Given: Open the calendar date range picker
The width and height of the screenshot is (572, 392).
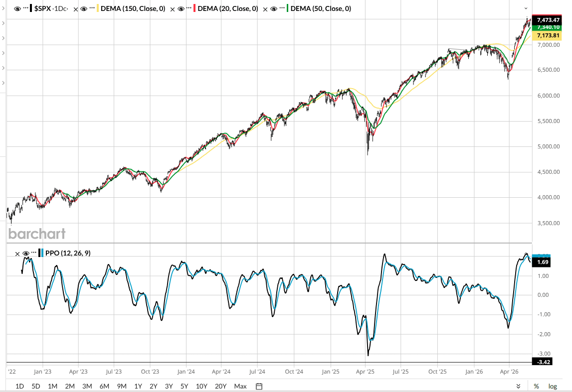Looking at the screenshot, I should click(259, 386).
